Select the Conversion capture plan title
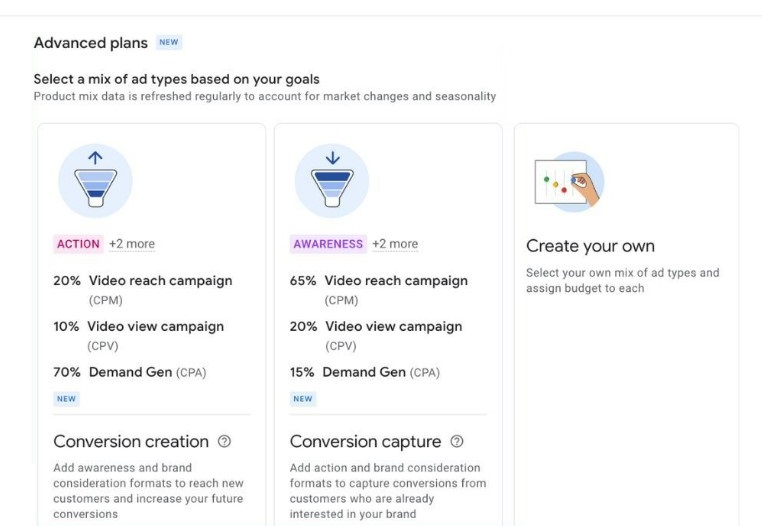Screen dimensions: 762x526 point(365,442)
